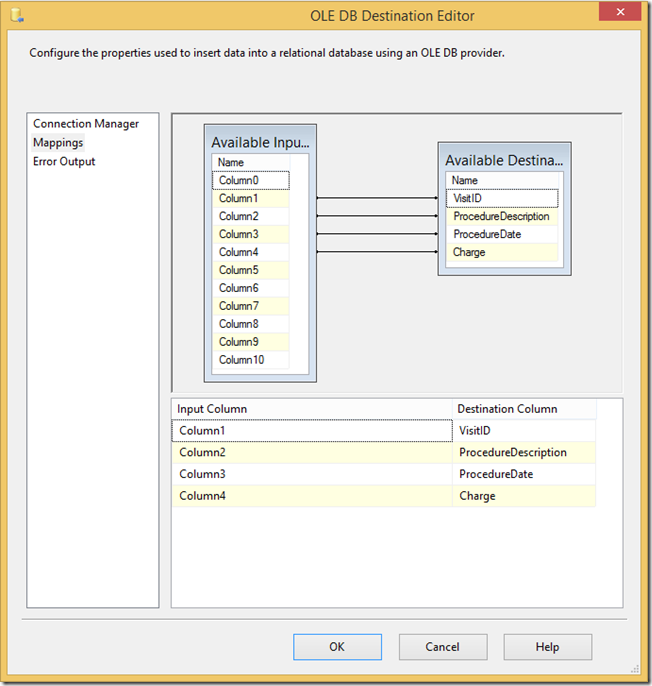Viewport: 652px width, 686px height.
Task: Open Help for the destination editor
Action: click(547, 647)
